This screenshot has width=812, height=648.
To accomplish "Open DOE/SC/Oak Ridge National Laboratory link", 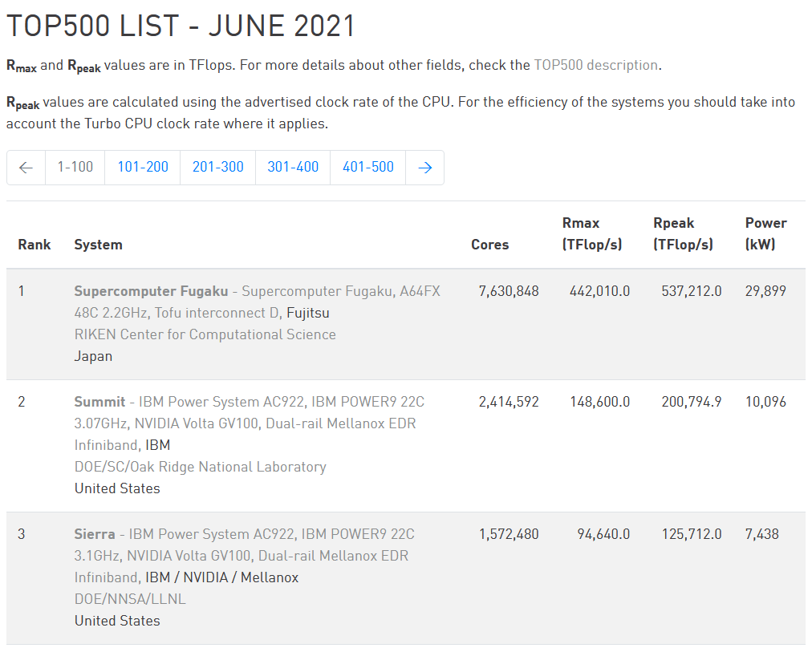I will tap(201, 467).
